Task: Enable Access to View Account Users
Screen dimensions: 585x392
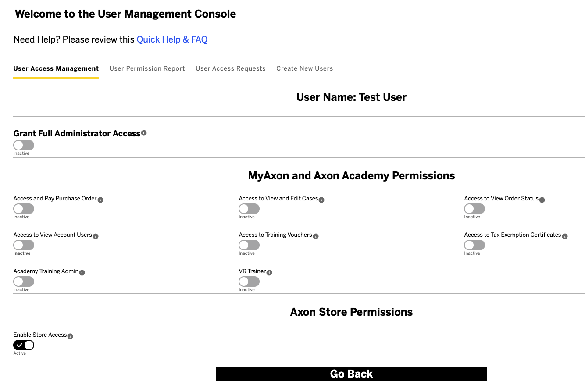Action: 23,246
